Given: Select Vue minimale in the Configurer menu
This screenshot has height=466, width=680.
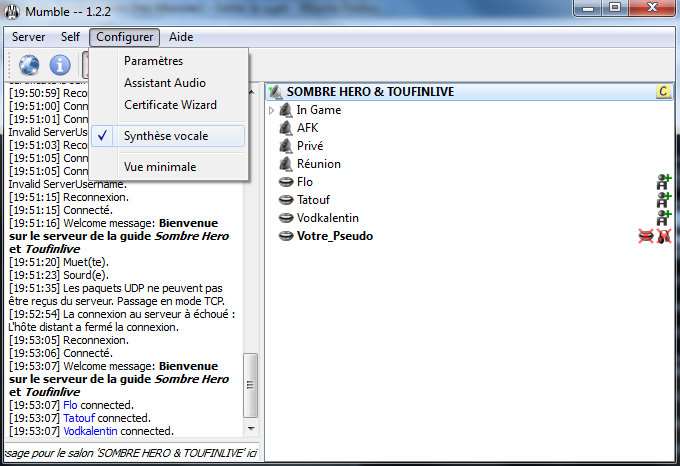Looking at the screenshot, I should tap(168, 167).
